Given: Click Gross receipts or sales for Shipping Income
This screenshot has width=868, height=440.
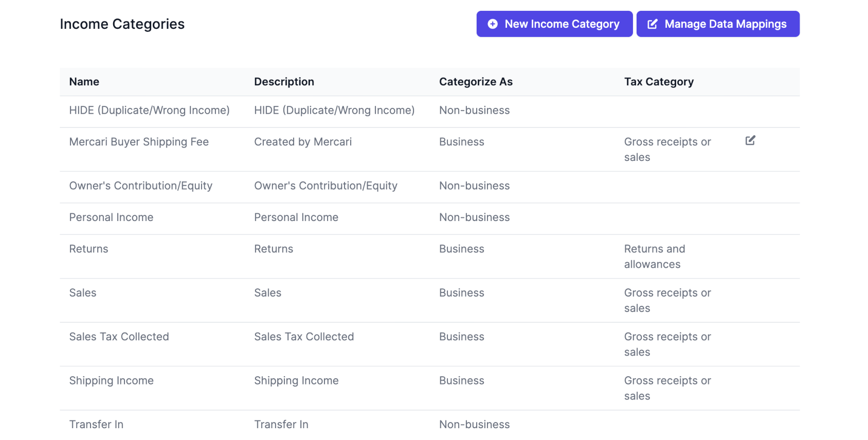Looking at the screenshot, I should [667, 389].
